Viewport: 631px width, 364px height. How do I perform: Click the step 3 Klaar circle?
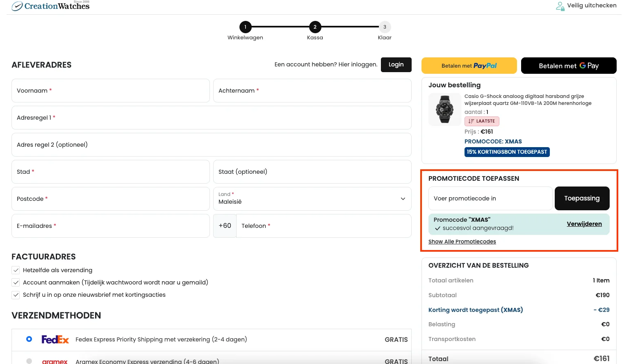point(385,27)
